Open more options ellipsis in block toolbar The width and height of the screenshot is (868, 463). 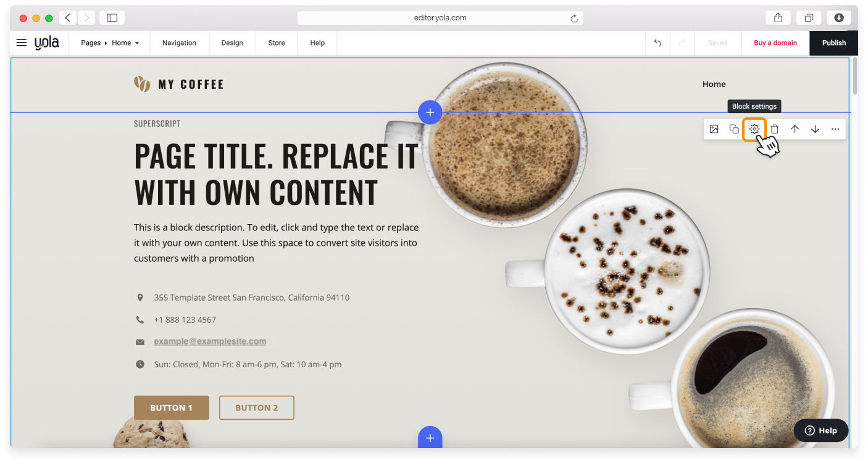point(835,129)
